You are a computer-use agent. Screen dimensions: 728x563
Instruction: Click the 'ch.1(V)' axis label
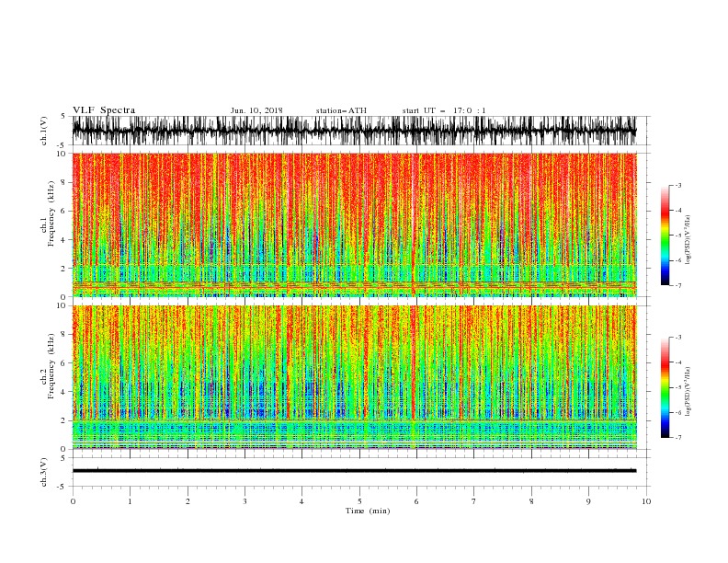pos(44,131)
